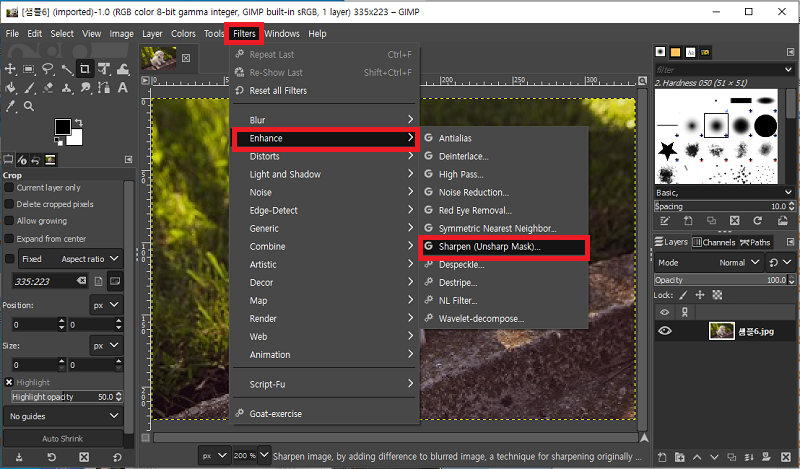800x469 pixels.
Task: Select the Color Picker eyedropper tool
Action: coord(10,106)
